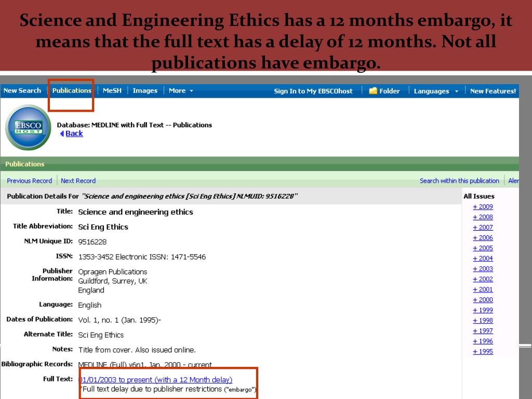Expand the 2005 issues list
Screen dimensions: 532x399
[483, 248]
